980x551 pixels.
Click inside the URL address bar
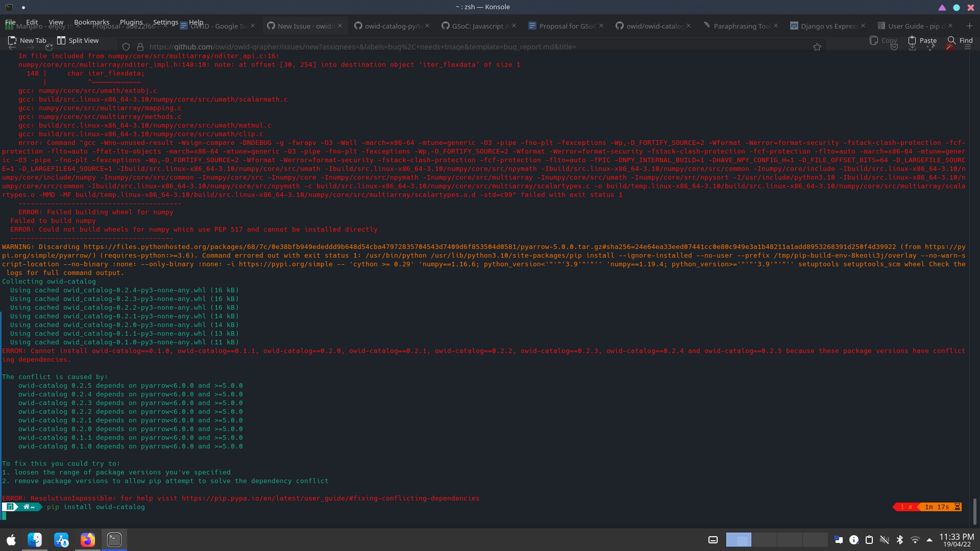click(357, 46)
